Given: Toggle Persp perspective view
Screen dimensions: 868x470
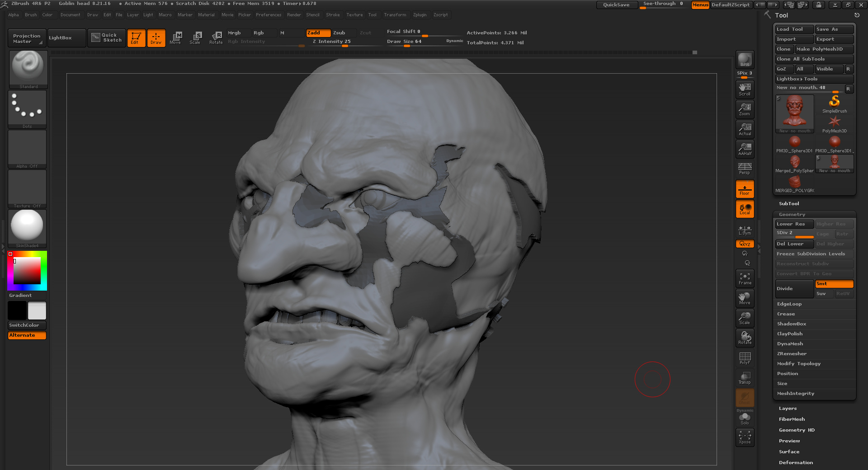Looking at the screenshot, I should (745, 169).
